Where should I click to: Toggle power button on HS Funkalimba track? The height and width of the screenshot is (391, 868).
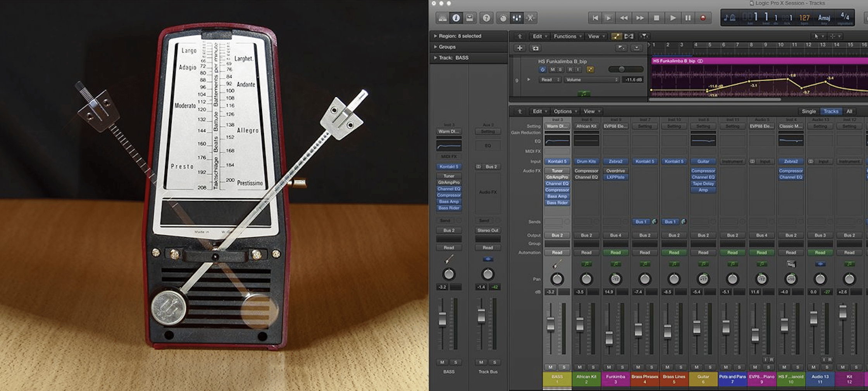[542, 69]
